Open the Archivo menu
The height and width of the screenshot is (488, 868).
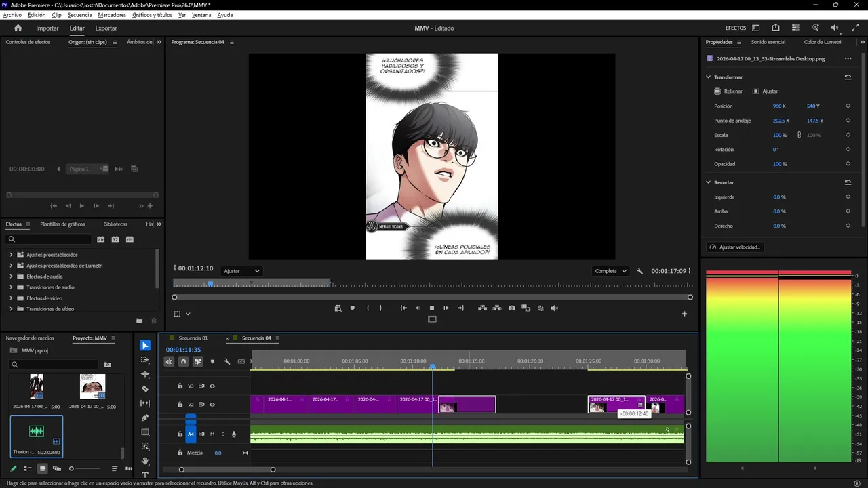12,15
